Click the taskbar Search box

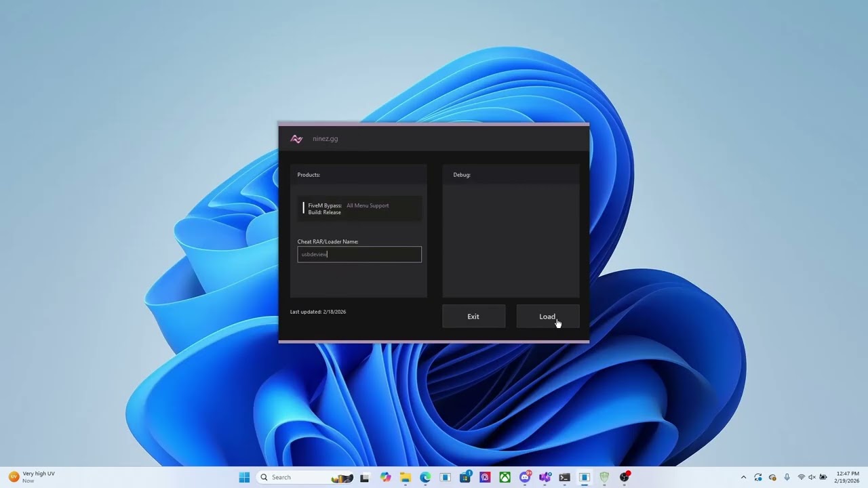click(305, 477)
